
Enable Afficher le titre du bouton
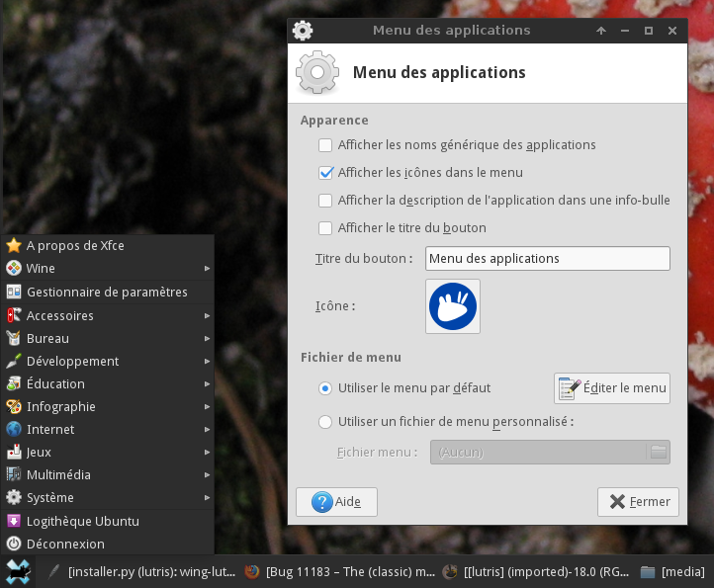[325, 228]
